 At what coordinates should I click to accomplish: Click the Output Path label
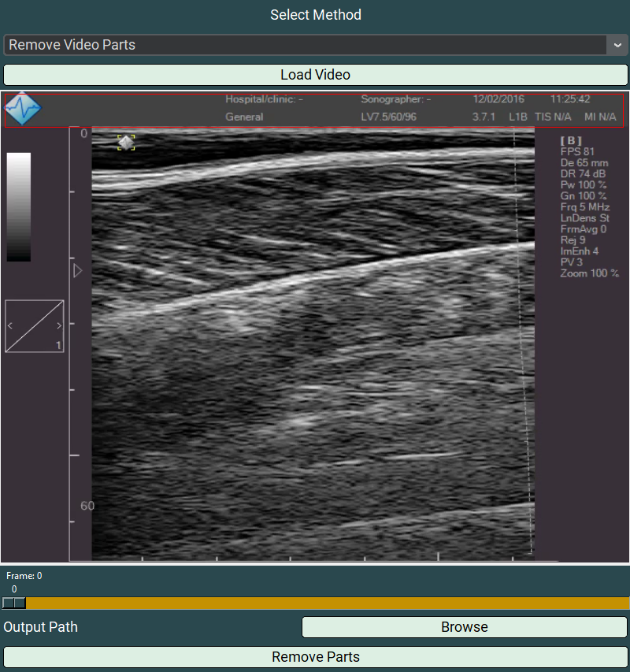click(x=41, y=627)
